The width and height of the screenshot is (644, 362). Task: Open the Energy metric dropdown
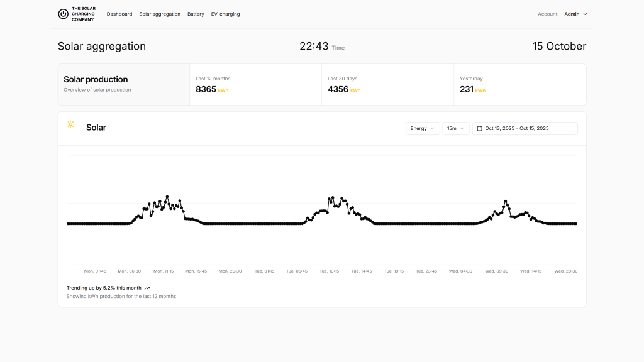click(423, 128)
